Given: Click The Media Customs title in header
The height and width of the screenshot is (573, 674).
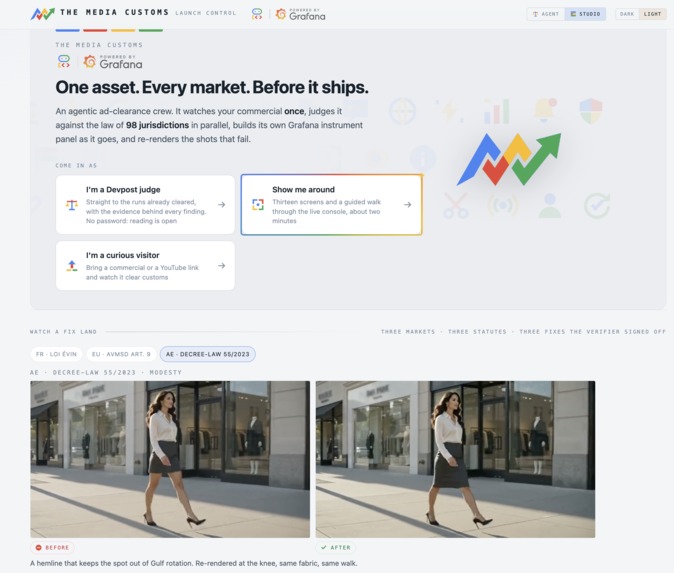Looking at the screenshot, I should pyautogui.click(x=114, y=12).
